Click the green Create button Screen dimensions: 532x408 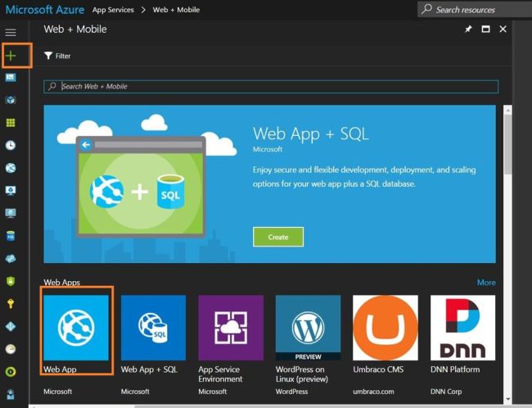tap(278, 237)
